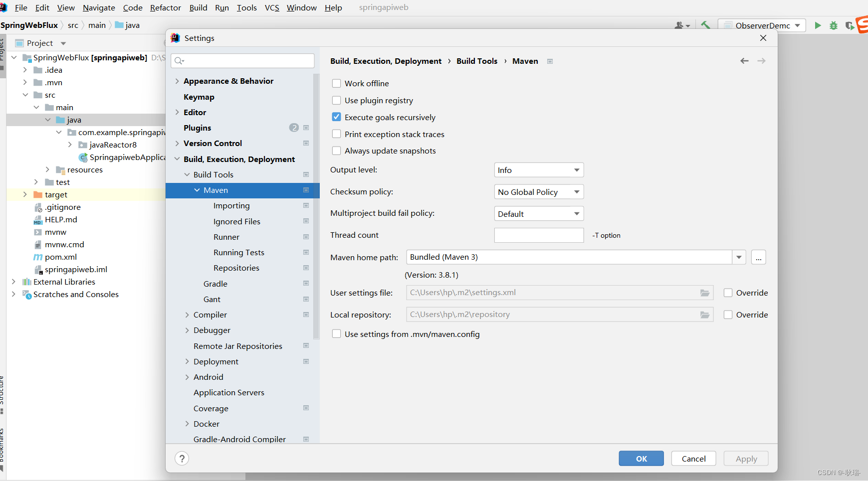This screenshot has width=868, height=481.
Task: Click project settings icon on Gradle row
Action: click(306, 284)
